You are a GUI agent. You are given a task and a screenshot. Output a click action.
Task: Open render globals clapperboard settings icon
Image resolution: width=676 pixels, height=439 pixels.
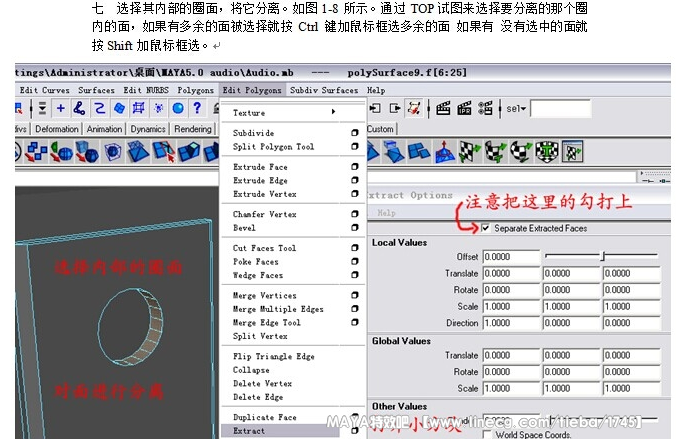tap(485, 108)
